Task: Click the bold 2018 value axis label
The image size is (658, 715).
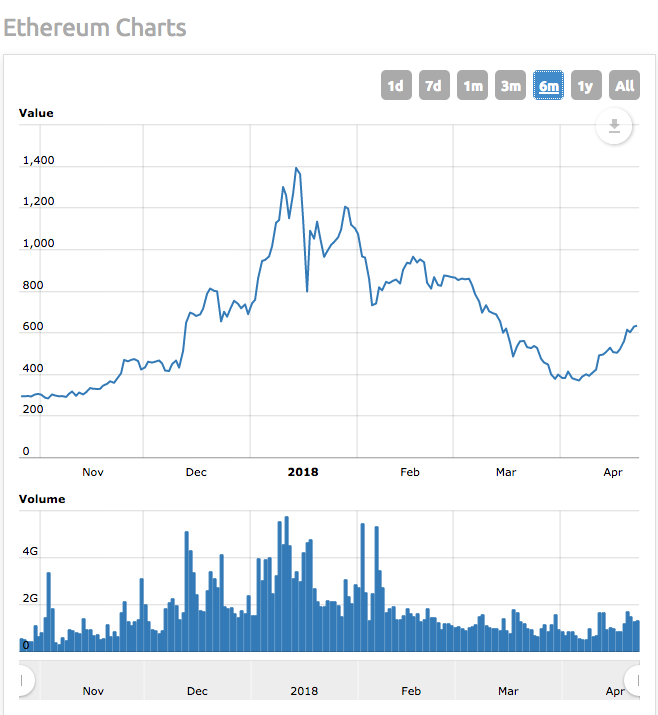Action: coord(303,472)
